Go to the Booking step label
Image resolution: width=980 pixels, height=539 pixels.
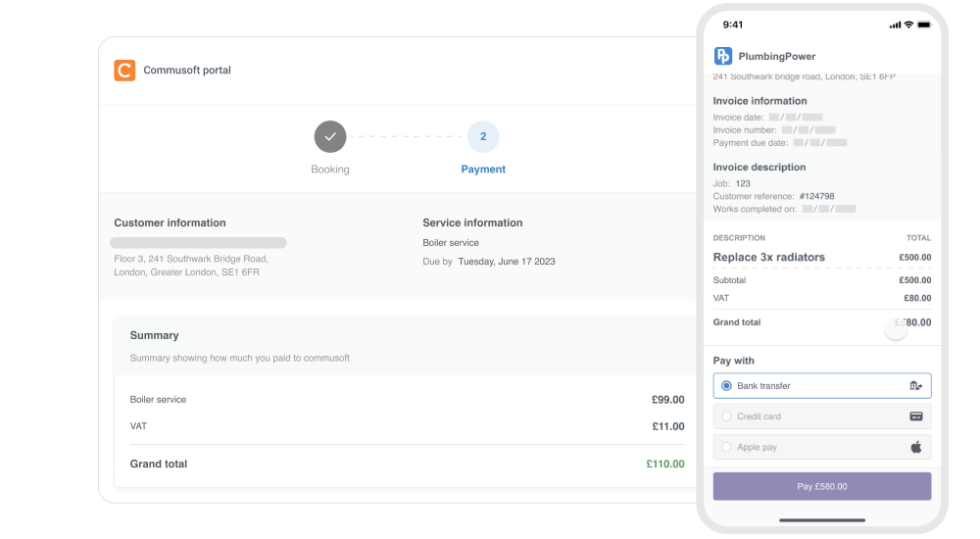click(x=330, y=170)
